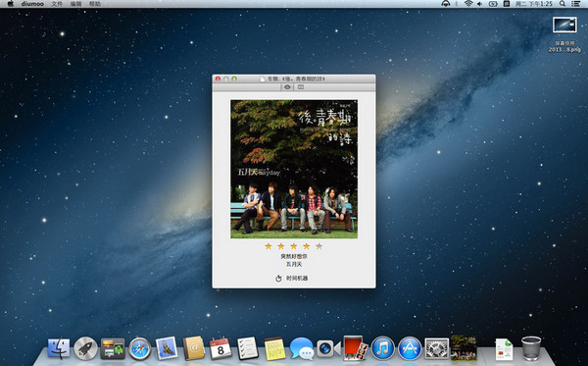Open Mission Control in the Dock

[113, 348]
